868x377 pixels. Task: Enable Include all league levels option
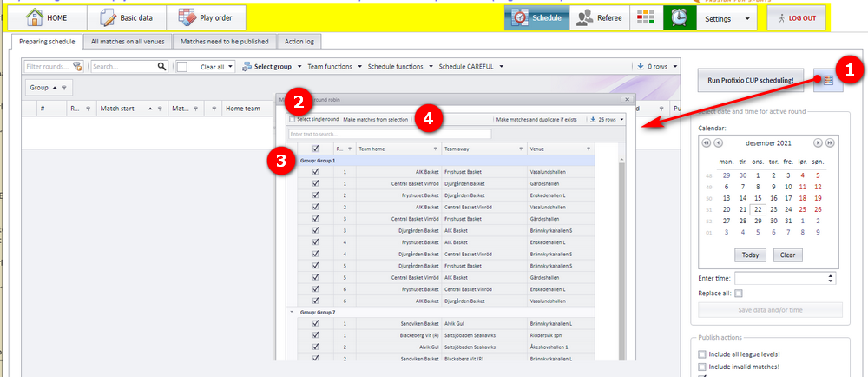[702, 354]
